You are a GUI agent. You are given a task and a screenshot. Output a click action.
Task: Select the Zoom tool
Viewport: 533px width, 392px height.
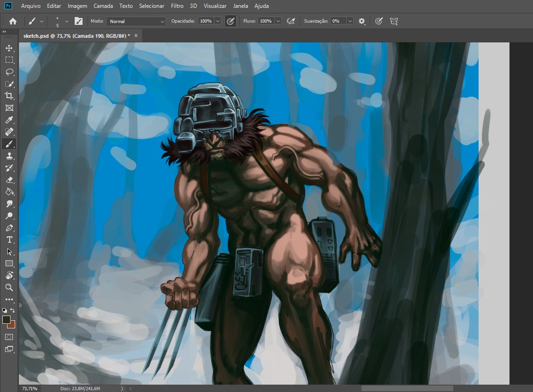pyautogui.click(x=9, y=288)
